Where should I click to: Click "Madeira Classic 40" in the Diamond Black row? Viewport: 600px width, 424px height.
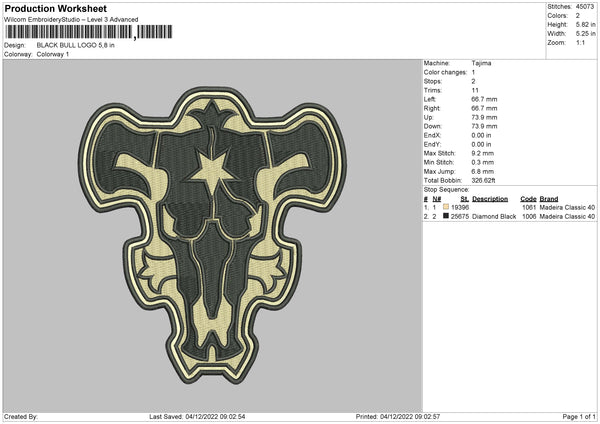pyautogui.click(x=567, y=217)
